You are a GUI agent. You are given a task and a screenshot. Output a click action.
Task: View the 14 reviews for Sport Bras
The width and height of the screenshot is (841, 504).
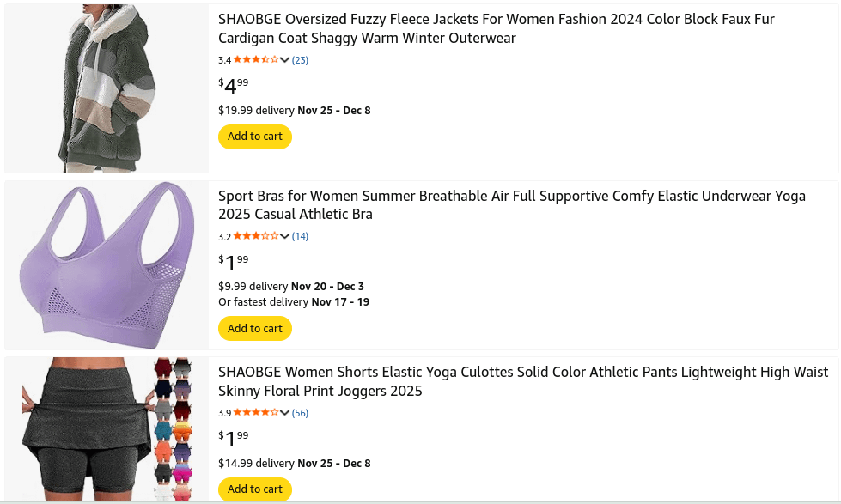(x=300, y=236)
